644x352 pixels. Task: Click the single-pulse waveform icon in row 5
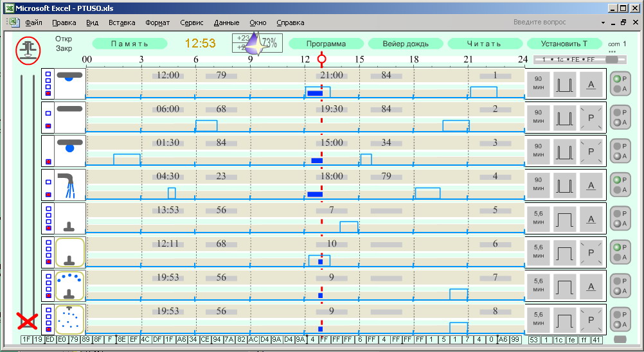(x=565, y=219)
